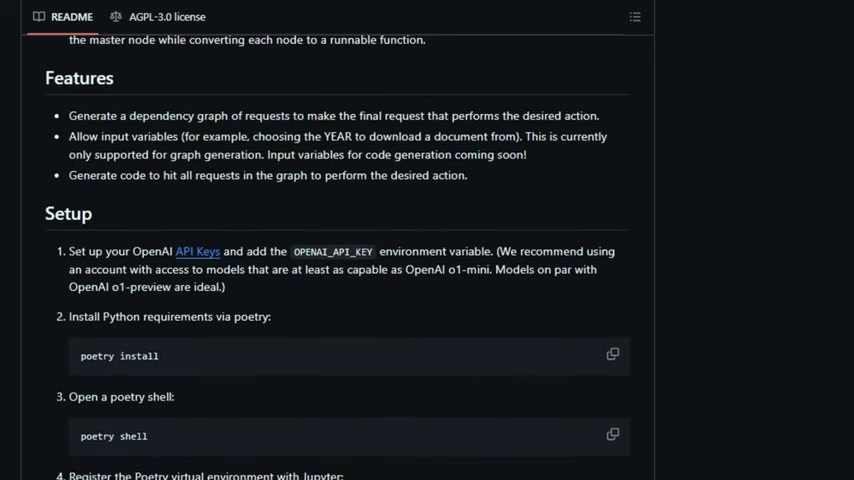The image size is (854, 480).
Task: Click the poetry shell code block
Action: 349,436
